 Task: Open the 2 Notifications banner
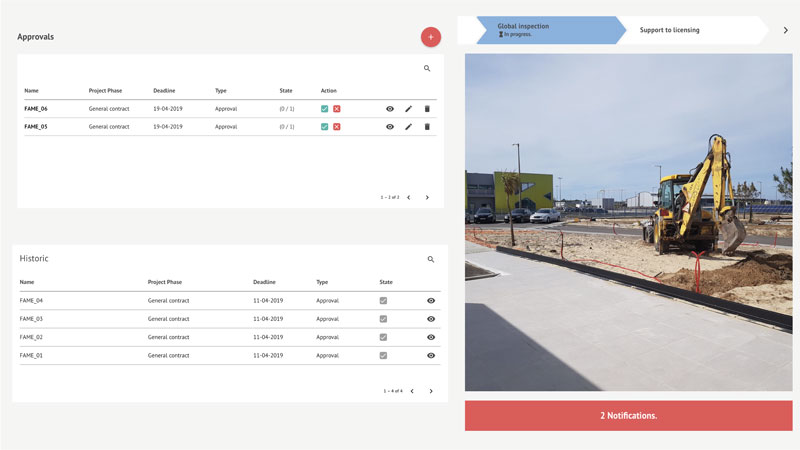[x=628, y=415]
